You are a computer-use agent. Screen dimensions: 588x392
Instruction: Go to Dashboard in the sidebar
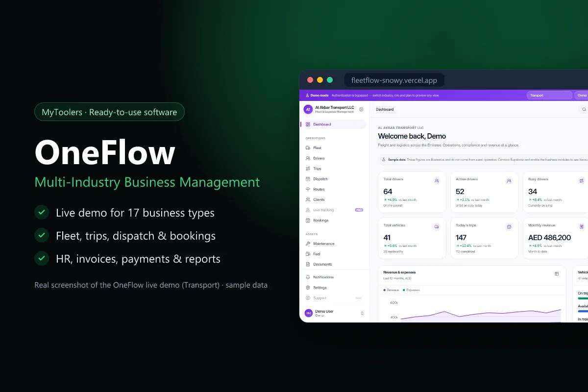point(333,124)
